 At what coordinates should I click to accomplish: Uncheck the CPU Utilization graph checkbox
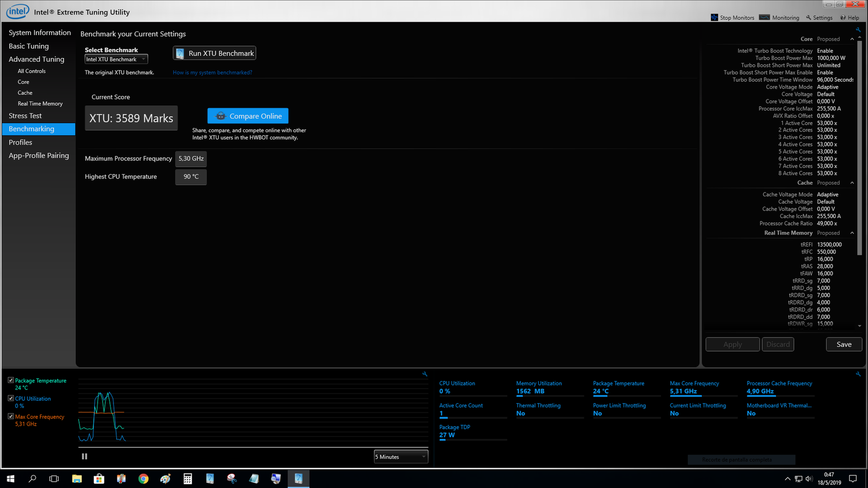[11, 399]
